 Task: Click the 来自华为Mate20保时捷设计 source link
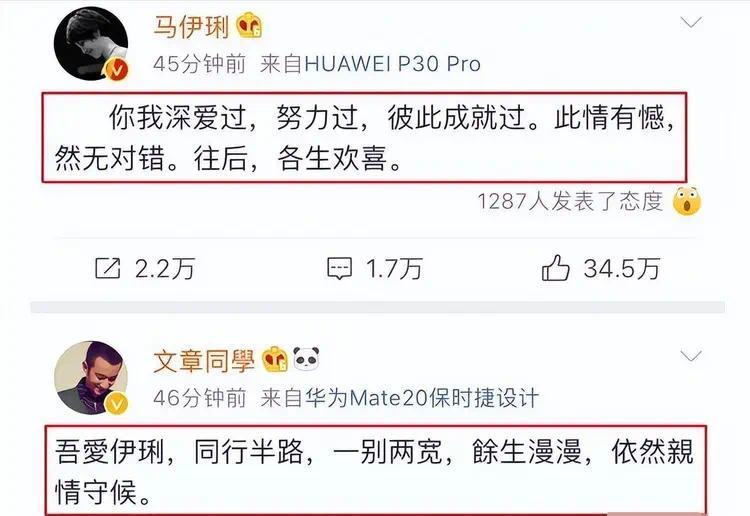pyautogui.click(x=400, y=398)
